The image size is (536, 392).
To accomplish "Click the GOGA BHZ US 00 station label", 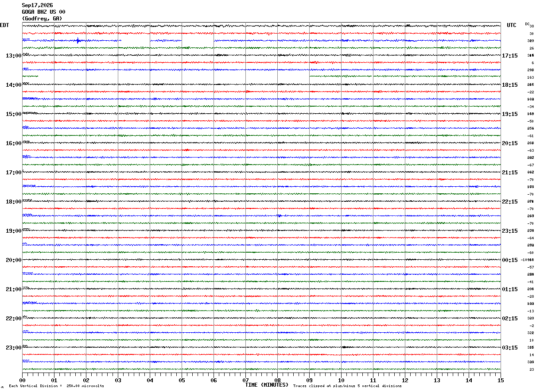I will [x=43, y=12].
